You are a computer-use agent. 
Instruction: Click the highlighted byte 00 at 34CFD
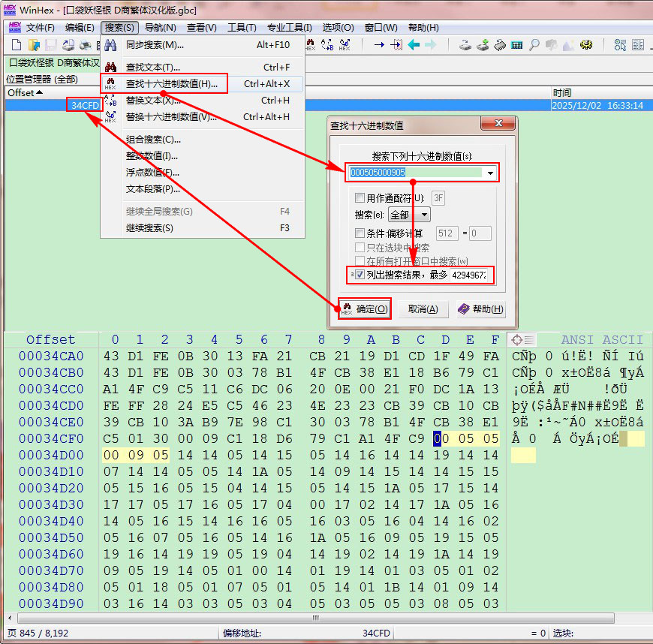[441, 438]
